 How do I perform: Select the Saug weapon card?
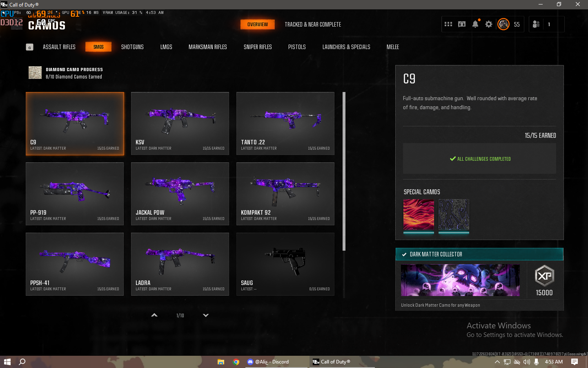tap(285, 264)
